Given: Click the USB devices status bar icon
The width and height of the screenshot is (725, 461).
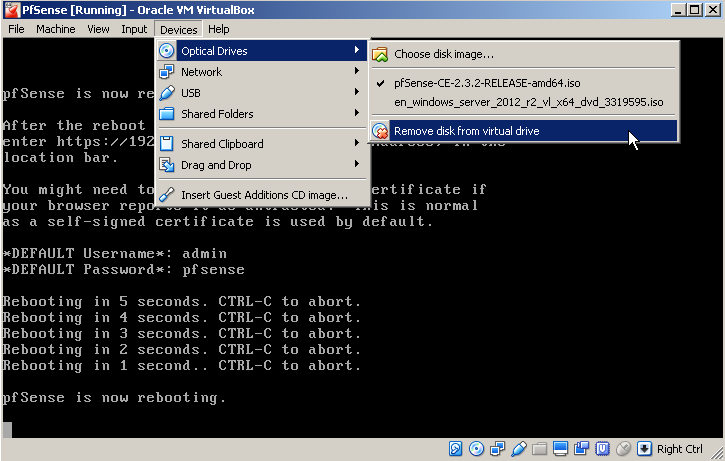Looking at the screenshot, I should click(519, 449).
